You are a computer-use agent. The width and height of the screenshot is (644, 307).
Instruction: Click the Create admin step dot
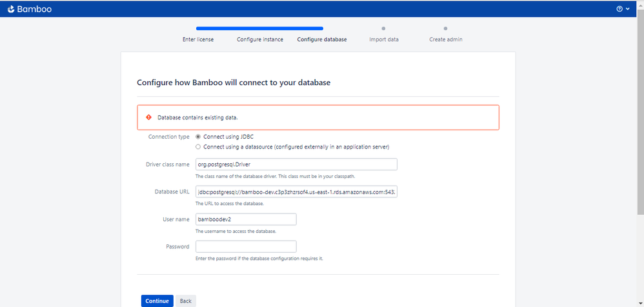tap(446, 29)
